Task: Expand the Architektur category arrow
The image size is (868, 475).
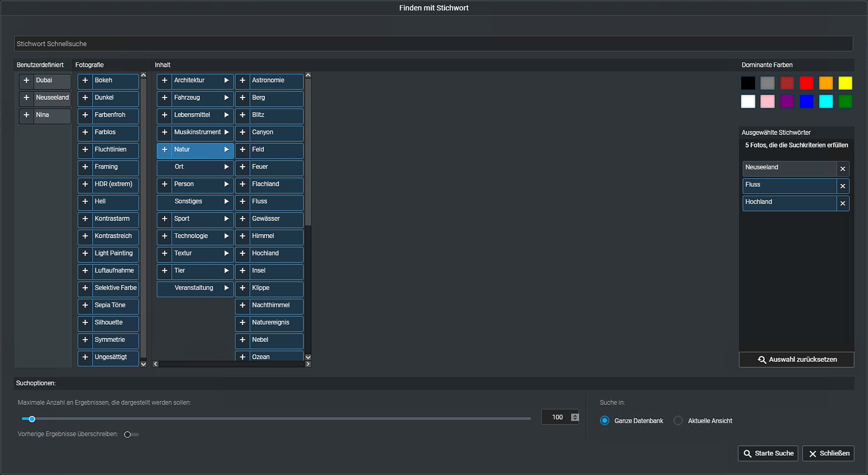Action: 227,81
